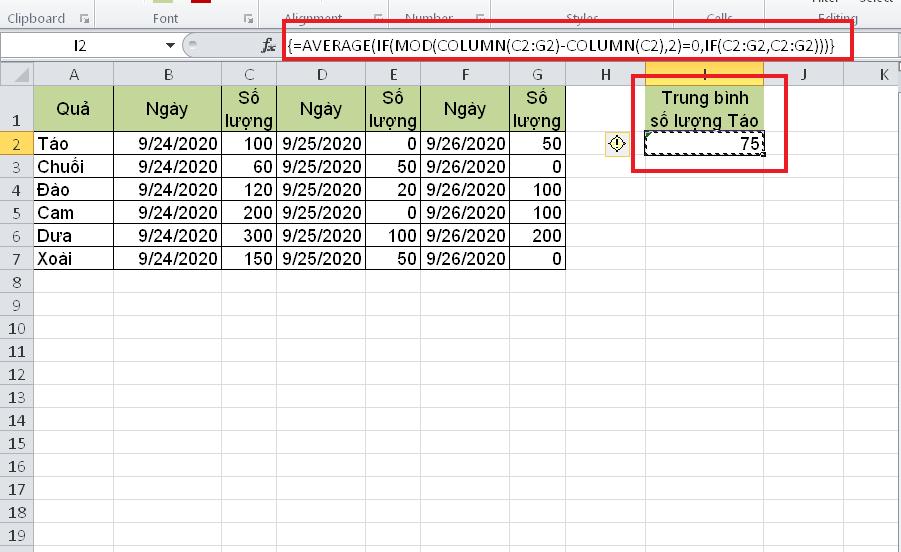This screenshot has height=552, width=901.
Task: Select column F header
Action: point(465,74)
